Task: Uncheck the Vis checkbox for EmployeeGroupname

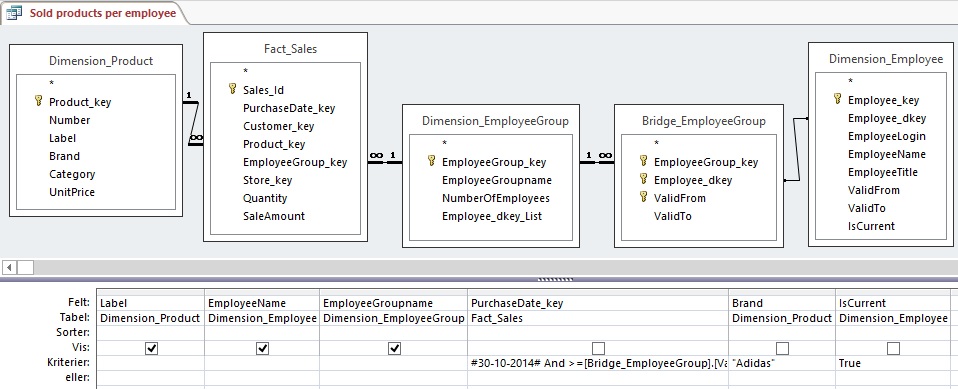Action: [394, 348]
